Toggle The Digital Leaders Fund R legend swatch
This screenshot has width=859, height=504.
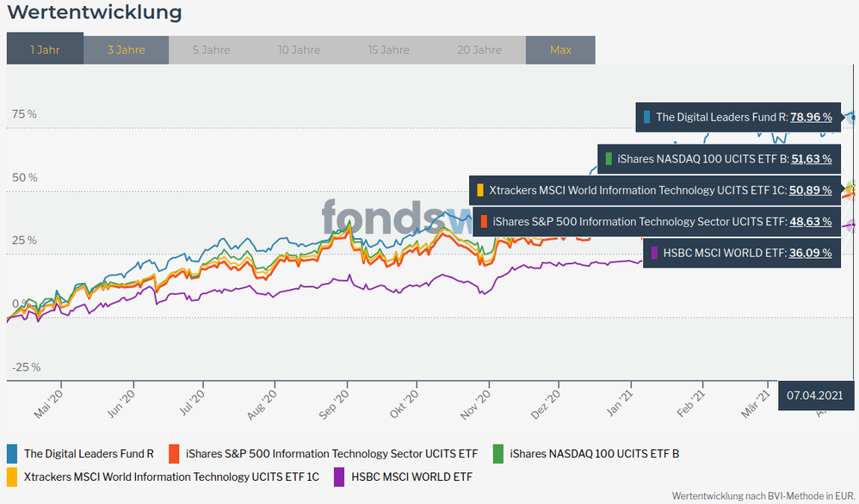pos(12,453)
